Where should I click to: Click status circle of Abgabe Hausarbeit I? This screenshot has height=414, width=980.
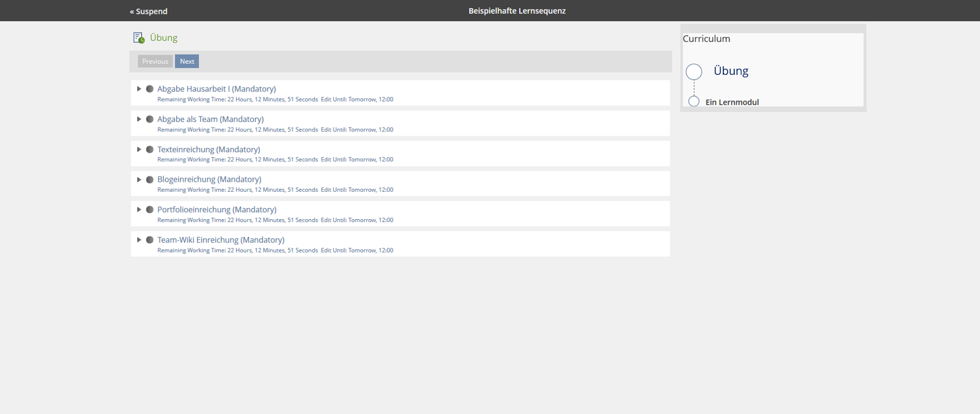coord(150,89)
